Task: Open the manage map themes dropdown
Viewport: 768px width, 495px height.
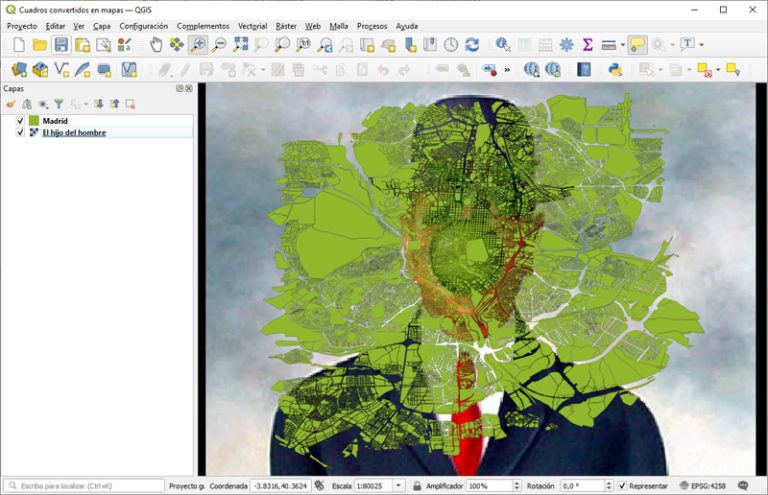Action: (44, 104)
